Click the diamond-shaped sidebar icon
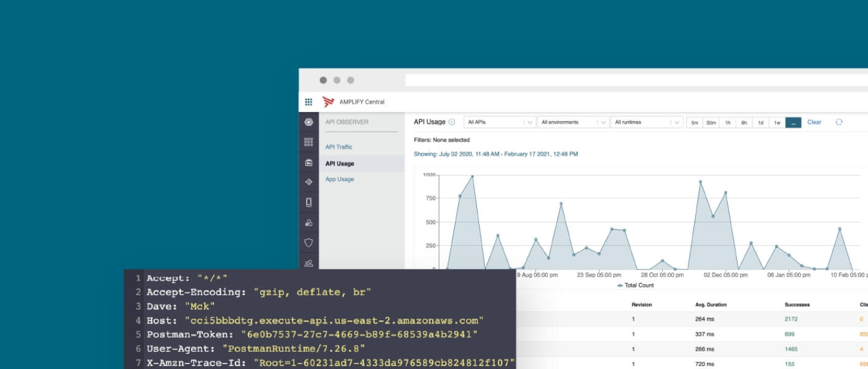868x369 pixels. click(309, 182)
